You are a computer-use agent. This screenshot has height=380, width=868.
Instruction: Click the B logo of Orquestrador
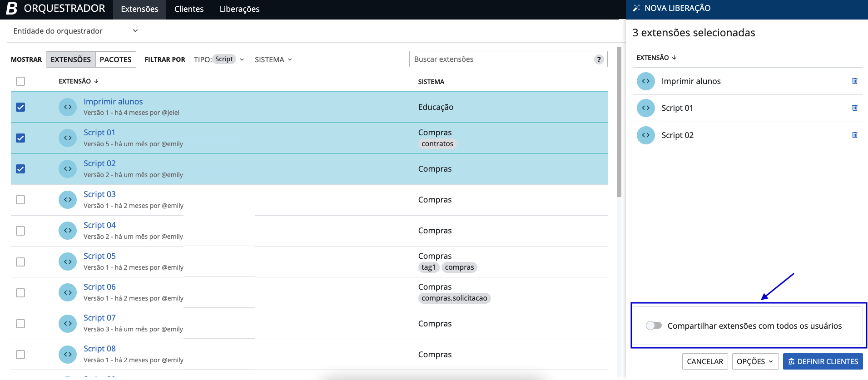12,8
